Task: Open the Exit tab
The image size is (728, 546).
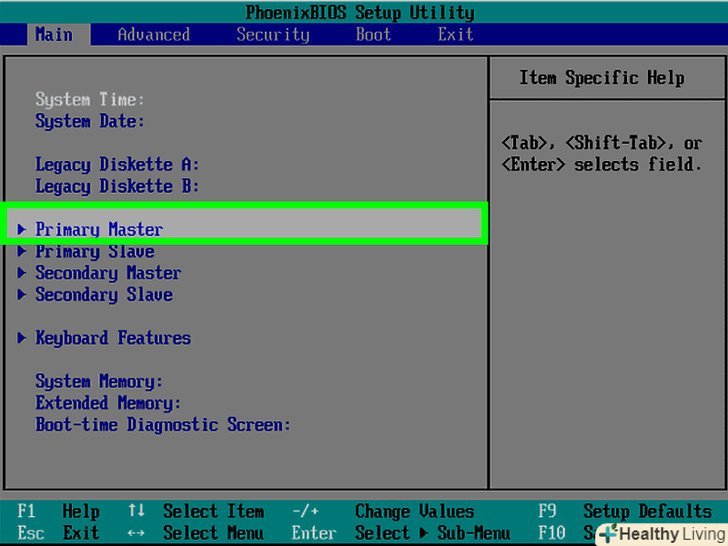Action: pos(455,35)
